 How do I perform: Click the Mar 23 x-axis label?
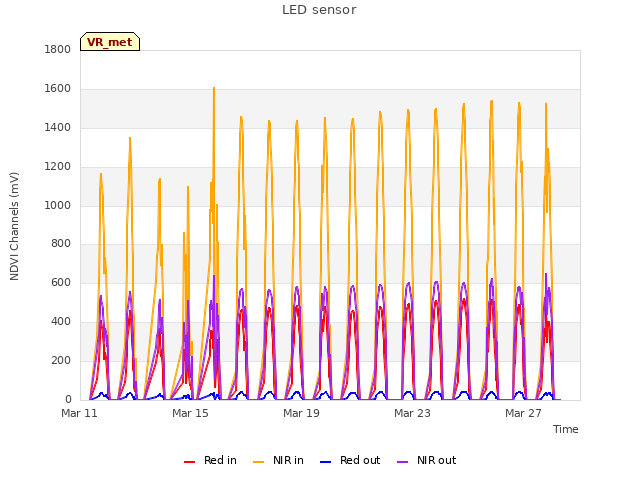(412, 413)
